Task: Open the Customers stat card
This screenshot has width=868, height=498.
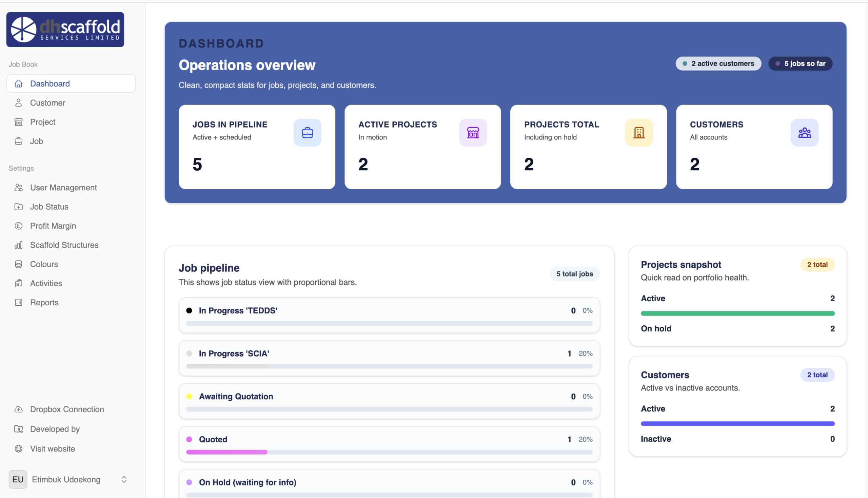Action: click(754, 147)
